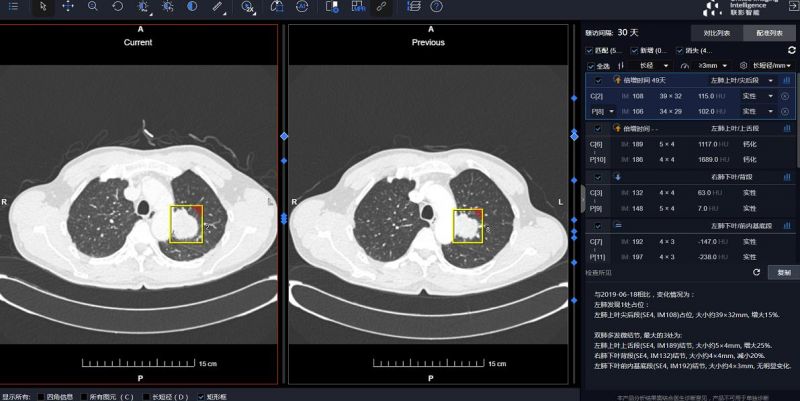Click the blue slice slider diamond marker
The height and width of the screenshot is (401, 800).
click(x=283, y=135)
